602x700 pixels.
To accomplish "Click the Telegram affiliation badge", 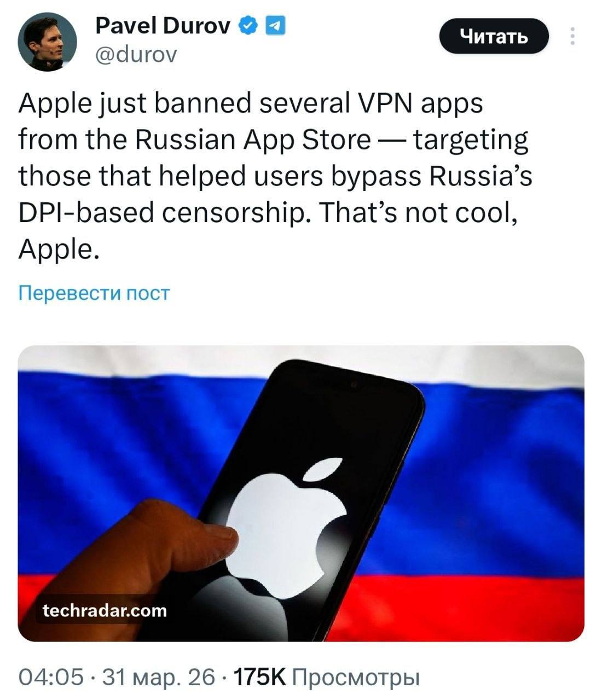I will tap(275, 25).
